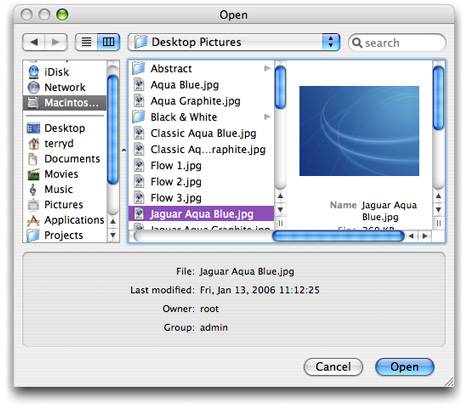Open Documents in the sidebar

pos(65,159)
